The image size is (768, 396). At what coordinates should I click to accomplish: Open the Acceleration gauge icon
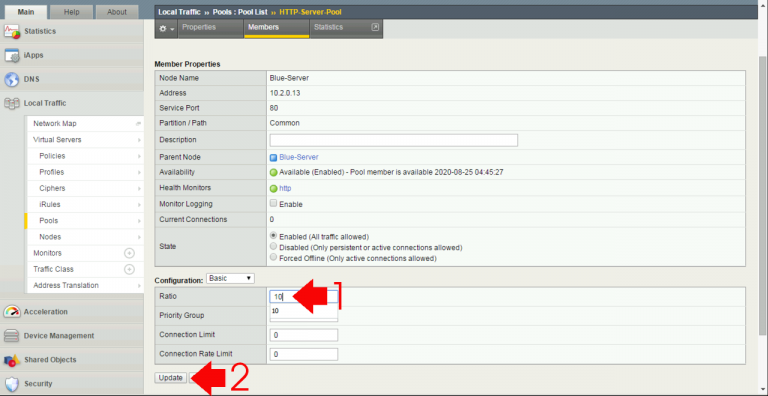[x=12, y=312]
